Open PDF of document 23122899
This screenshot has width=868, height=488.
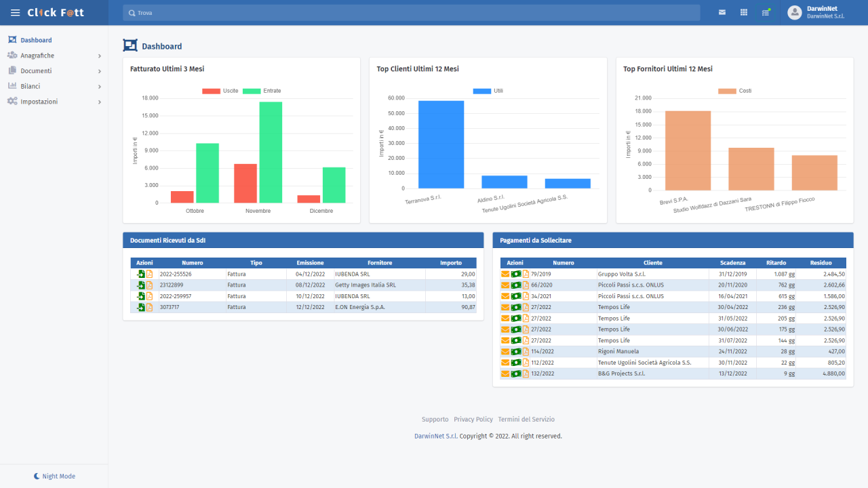150,285
